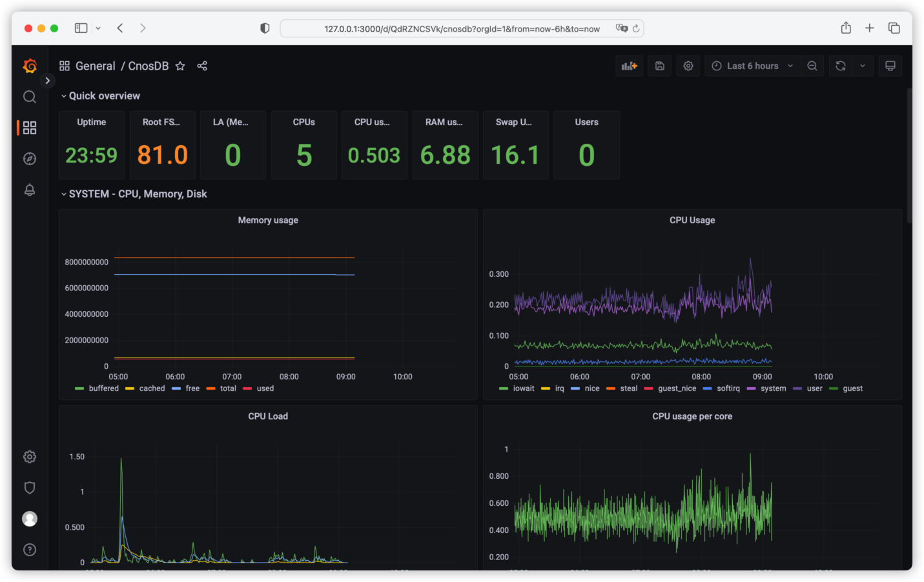
Task: Click the browser address bar
Action: 462,28
